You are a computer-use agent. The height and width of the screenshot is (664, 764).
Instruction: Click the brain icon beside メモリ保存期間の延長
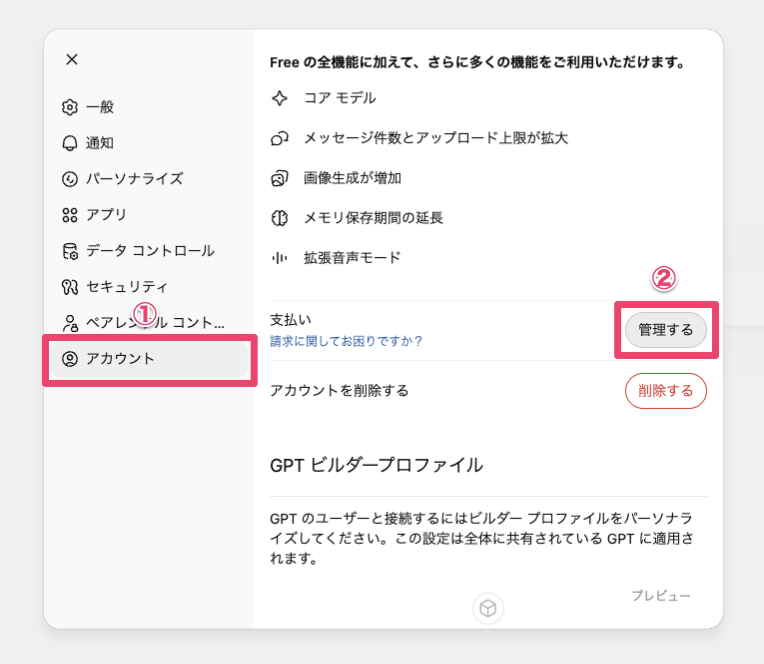[x=280, y=218]
